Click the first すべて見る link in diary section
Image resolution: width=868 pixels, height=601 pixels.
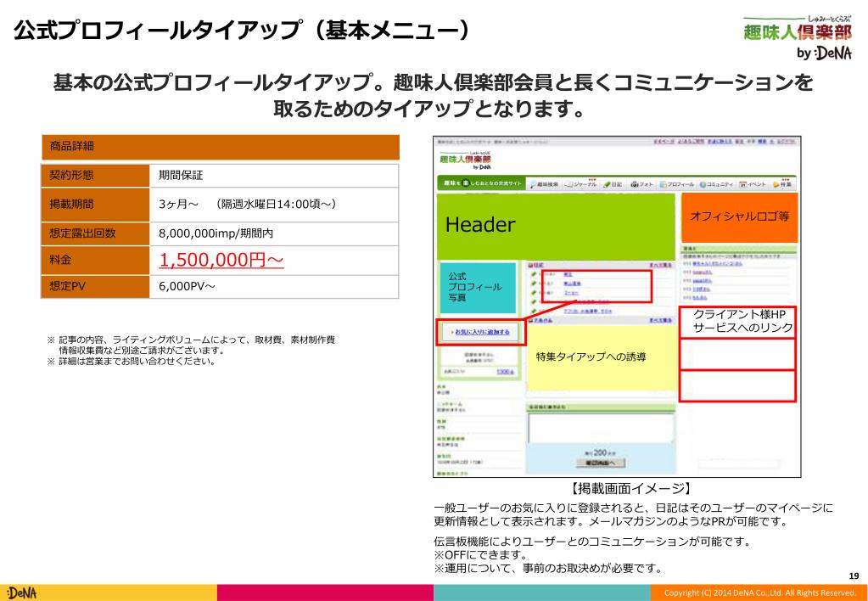(661, 266)
